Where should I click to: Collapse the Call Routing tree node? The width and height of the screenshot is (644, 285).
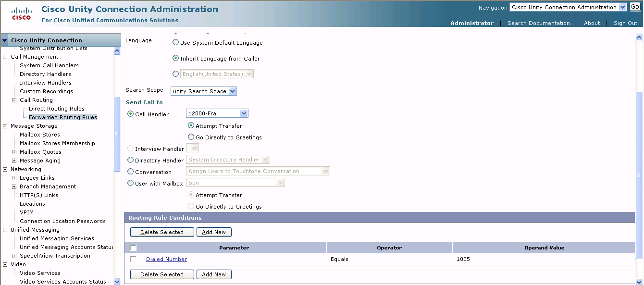pyautogui.click(x=14, y=100)
